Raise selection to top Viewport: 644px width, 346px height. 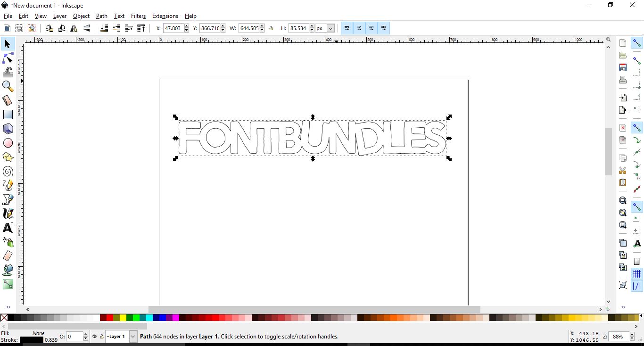pos(141,28)
